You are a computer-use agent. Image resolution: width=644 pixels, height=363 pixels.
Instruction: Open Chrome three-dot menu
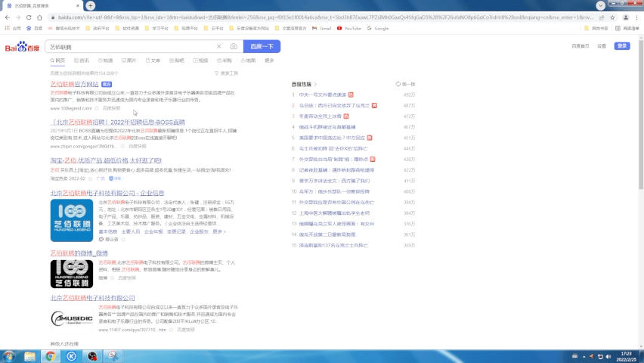[x=636, y=17]
